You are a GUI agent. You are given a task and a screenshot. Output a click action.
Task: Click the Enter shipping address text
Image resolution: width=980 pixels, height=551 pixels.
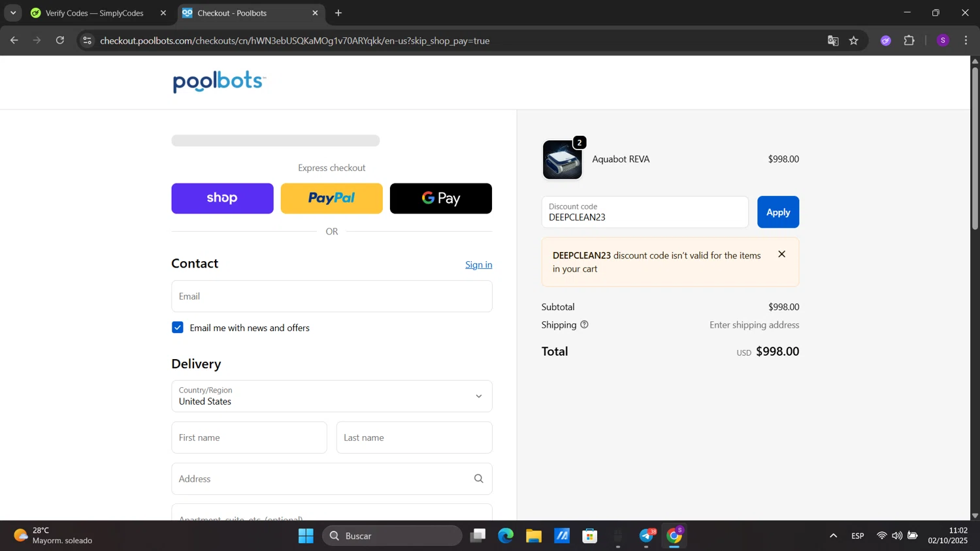[755, 324]
